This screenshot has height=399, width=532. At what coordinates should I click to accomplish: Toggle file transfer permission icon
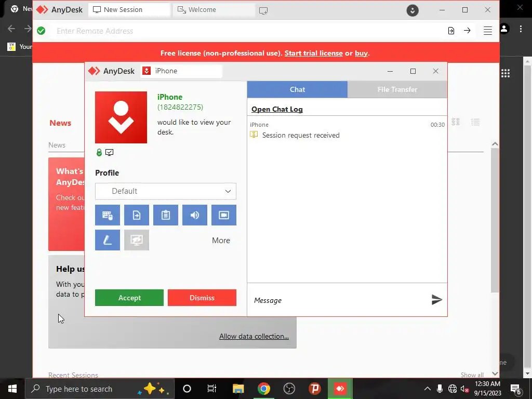coord(137,215)
